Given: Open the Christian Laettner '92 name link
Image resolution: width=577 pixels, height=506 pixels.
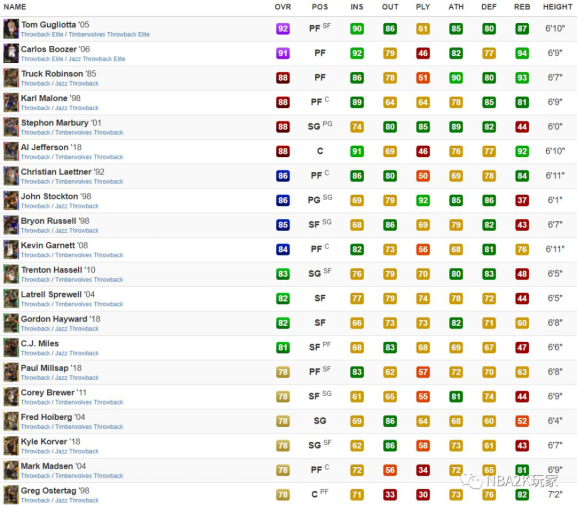Looking at the screenshot, I should [x=63, y=172].
